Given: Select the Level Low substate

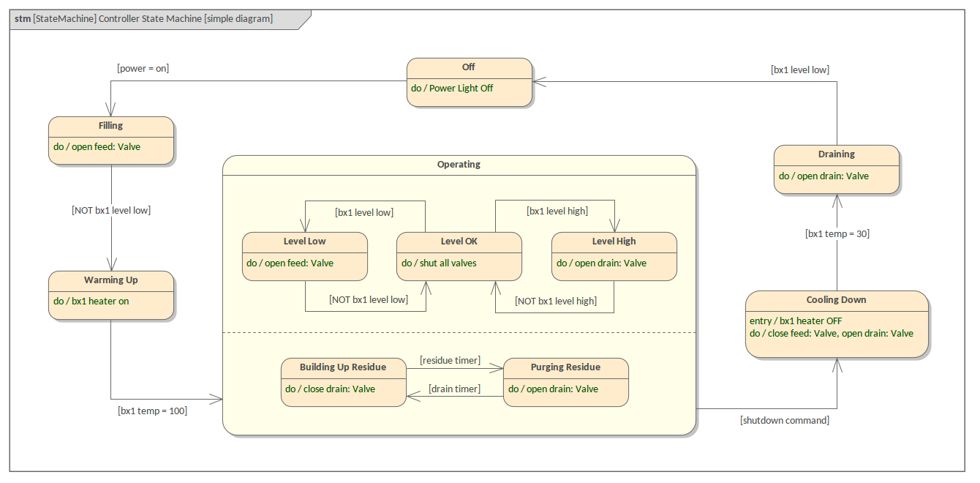Looking at the screenshot, I should point(305,257).
